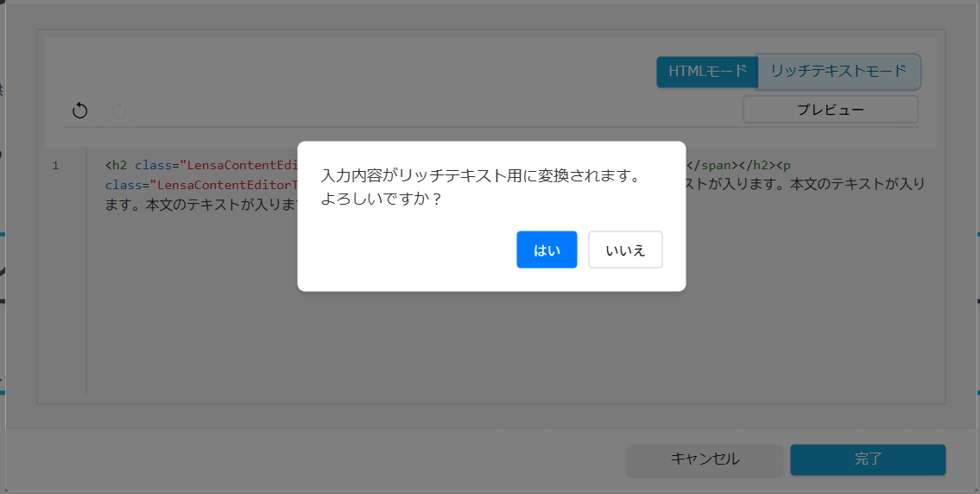Open the プレビュー view
The image size is (980, 494).
tap(830, 110)
